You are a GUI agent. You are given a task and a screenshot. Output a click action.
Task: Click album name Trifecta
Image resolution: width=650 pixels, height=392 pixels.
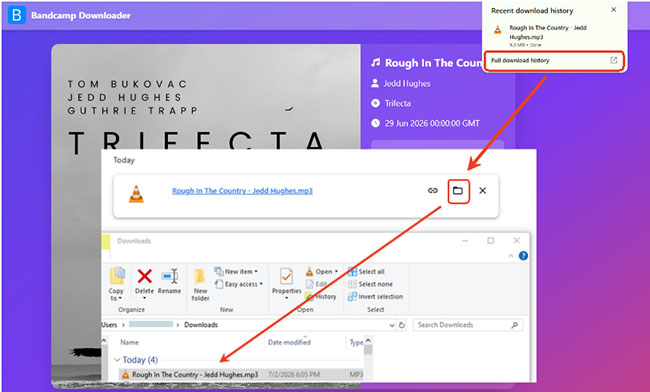click(398, 103)
